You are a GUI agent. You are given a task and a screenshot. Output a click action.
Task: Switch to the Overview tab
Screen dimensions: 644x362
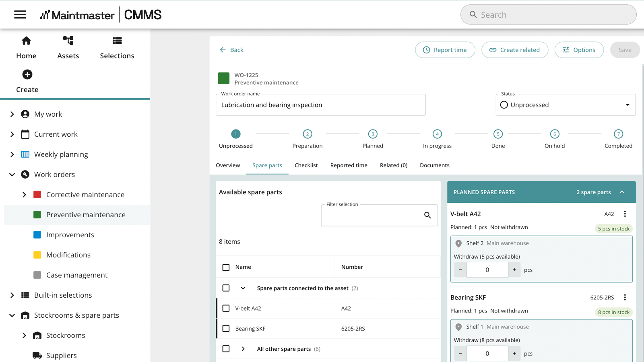pyautogui.click(x=228, y=165)
